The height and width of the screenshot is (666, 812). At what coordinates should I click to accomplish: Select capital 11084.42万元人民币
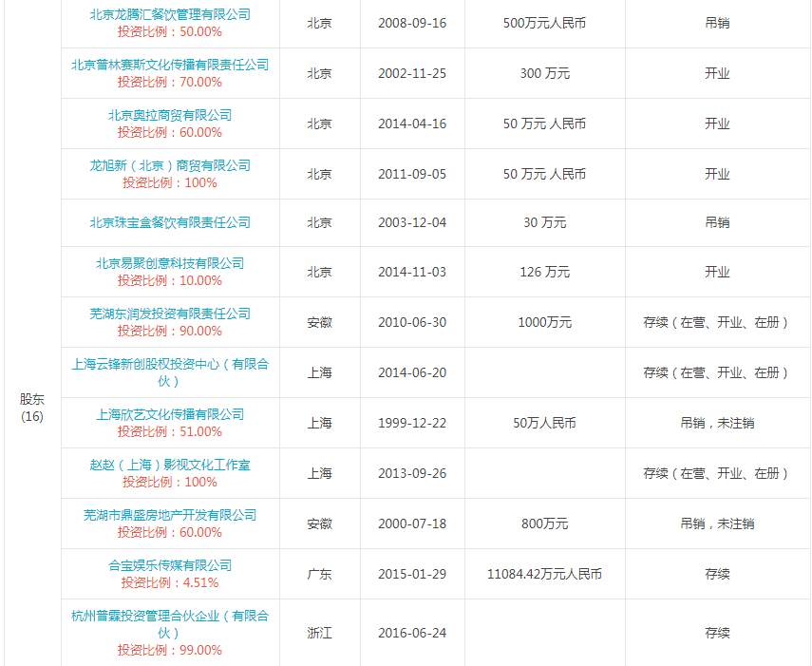[545, 574]
